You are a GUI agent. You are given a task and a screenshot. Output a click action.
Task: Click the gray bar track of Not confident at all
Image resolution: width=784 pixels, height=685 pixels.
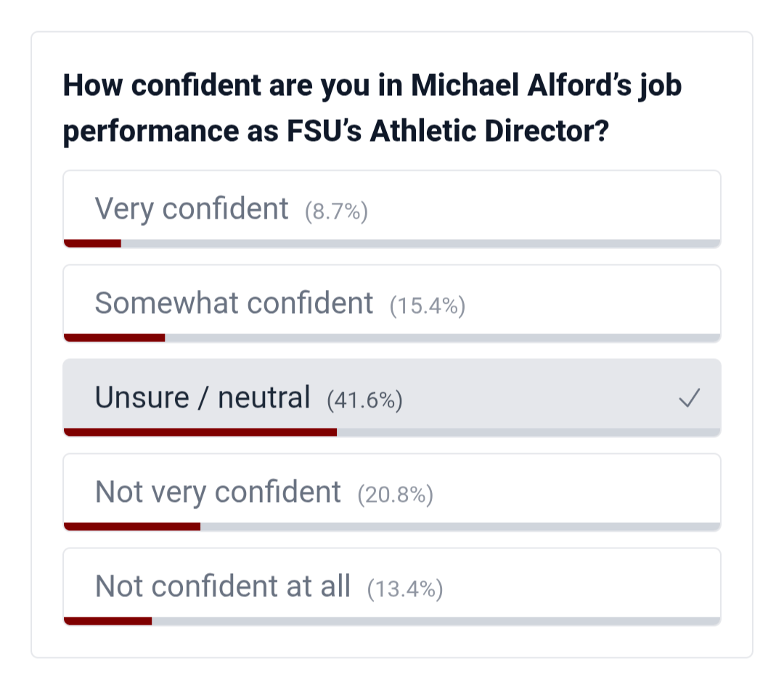(x=436, y=621)
